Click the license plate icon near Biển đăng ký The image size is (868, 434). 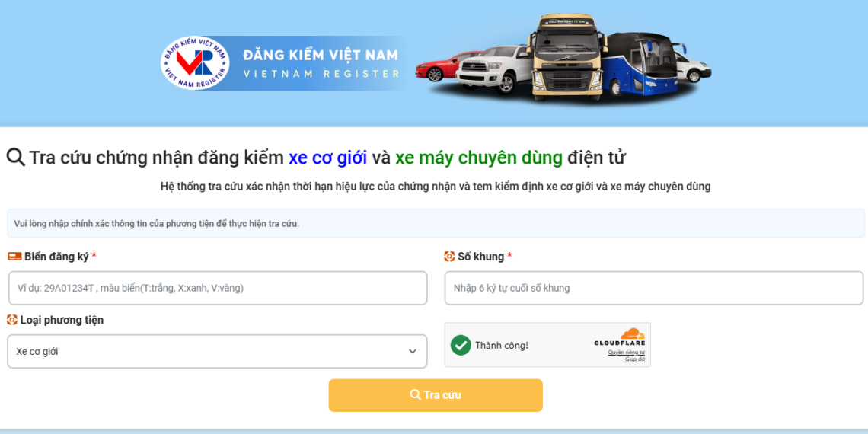[14, 257]
